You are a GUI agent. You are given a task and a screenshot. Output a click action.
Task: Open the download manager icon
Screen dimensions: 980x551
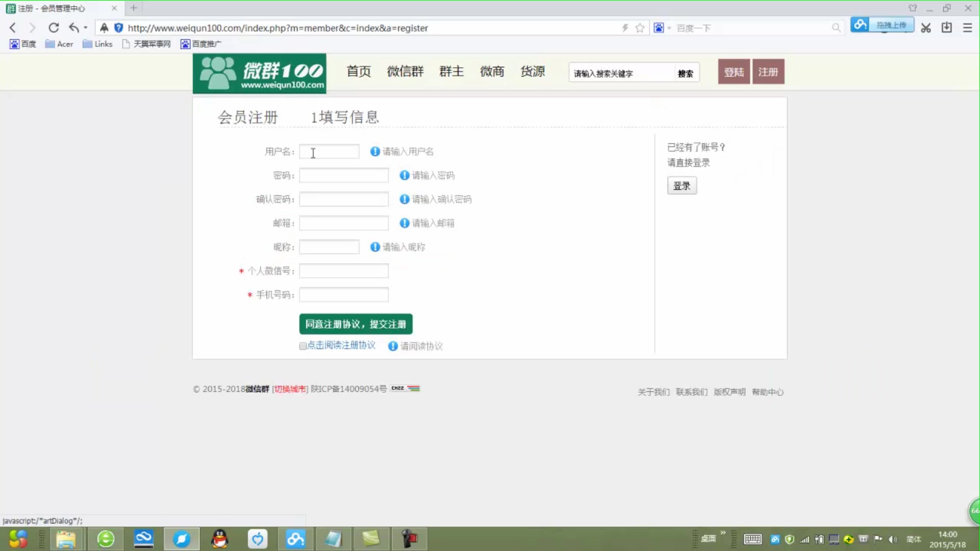947,28
